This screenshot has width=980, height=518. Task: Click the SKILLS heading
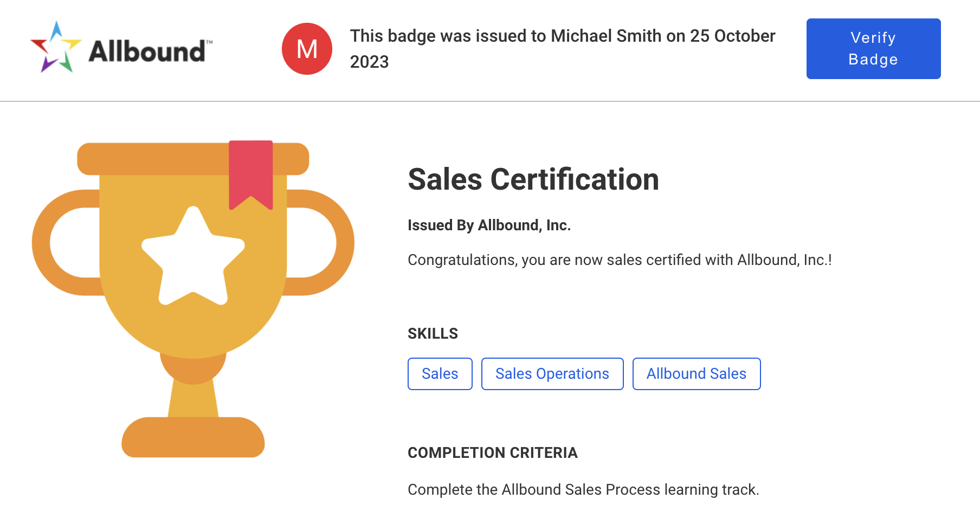(433, 334)
